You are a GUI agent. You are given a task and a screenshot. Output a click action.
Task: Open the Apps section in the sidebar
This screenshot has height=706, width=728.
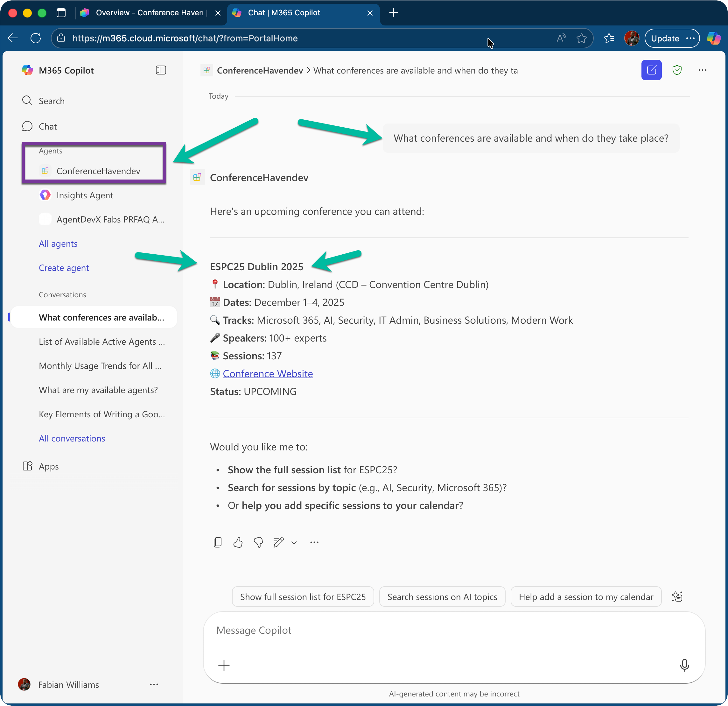[49, 466]
